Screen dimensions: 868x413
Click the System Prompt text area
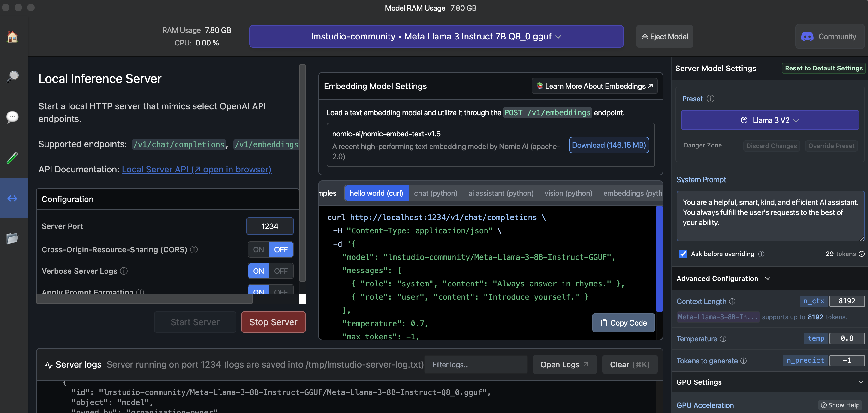(x=770, y=216)
